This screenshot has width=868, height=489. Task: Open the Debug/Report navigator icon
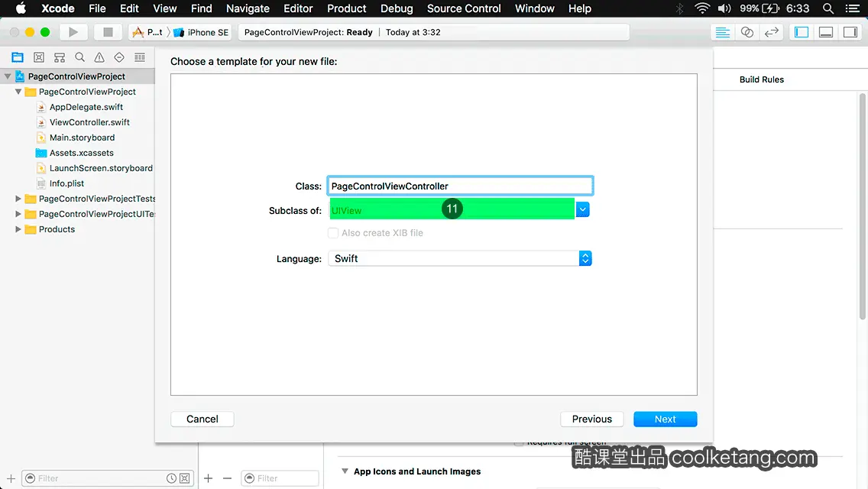point(140,57)
